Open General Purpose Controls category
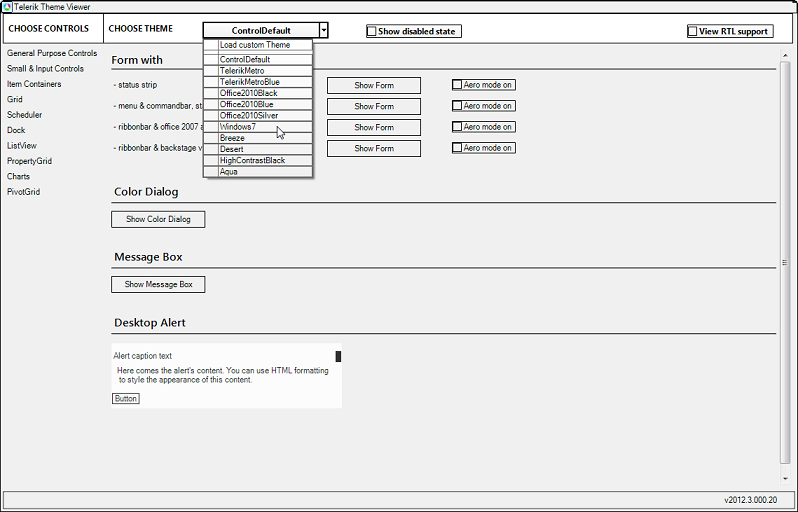Viewport: 798px width, 512px height. click(52, 53)
